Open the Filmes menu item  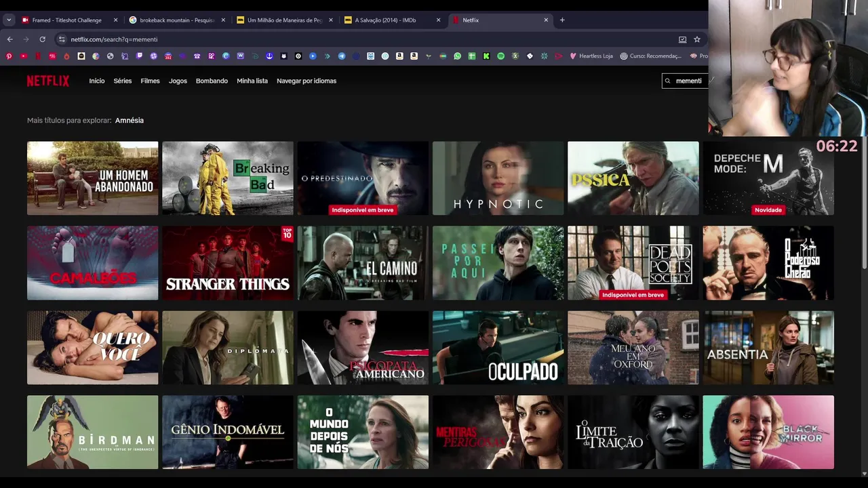point(150,81)
